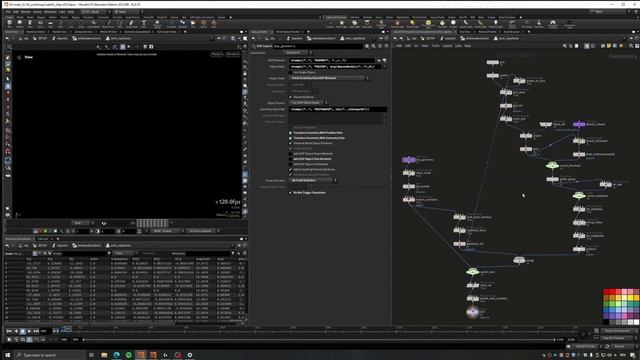640x360 pixels.
Task: Select the Metaball shelf tool
Action: pos(182,24)
